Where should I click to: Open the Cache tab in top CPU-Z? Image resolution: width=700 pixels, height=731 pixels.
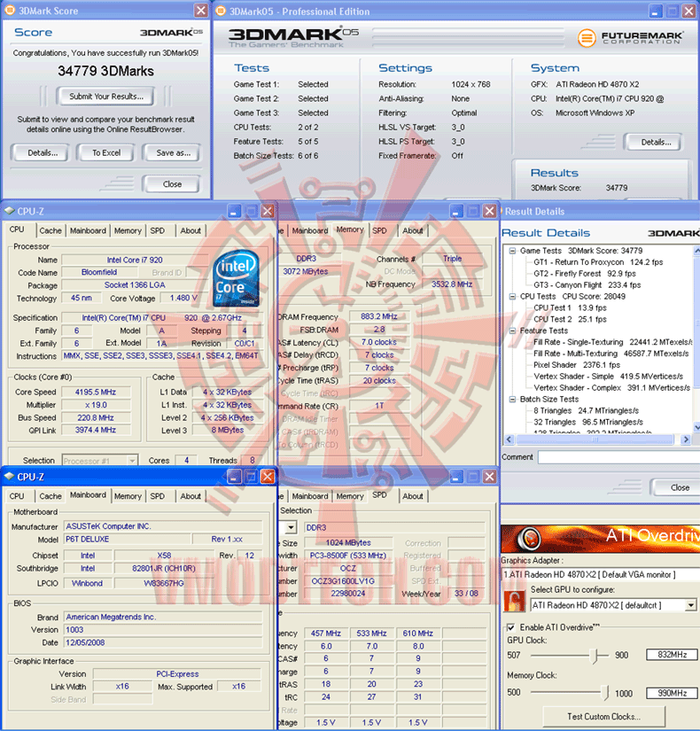[x=51, y=230]
